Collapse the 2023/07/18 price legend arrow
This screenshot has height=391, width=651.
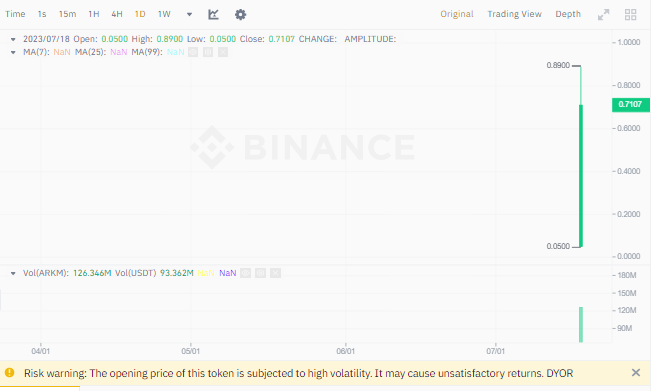coord(13,39)
